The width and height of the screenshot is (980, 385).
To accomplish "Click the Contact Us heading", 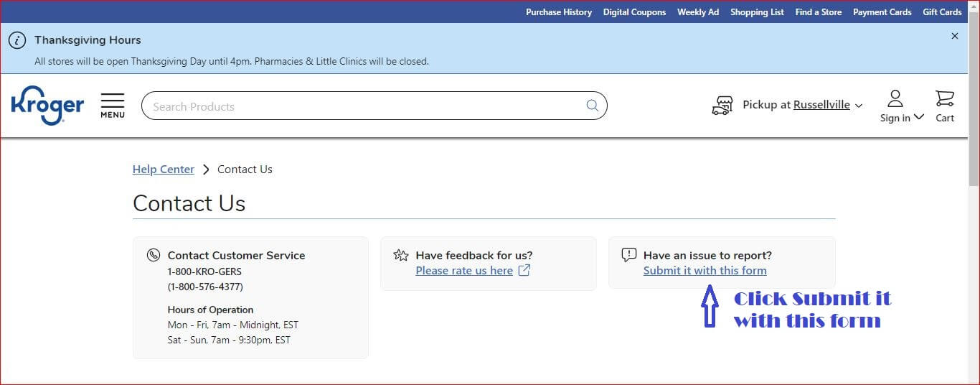I will pos(189,203).
